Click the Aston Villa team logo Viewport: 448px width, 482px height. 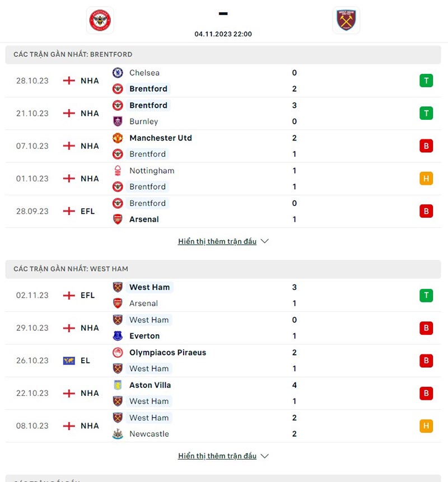pos(118,385)
